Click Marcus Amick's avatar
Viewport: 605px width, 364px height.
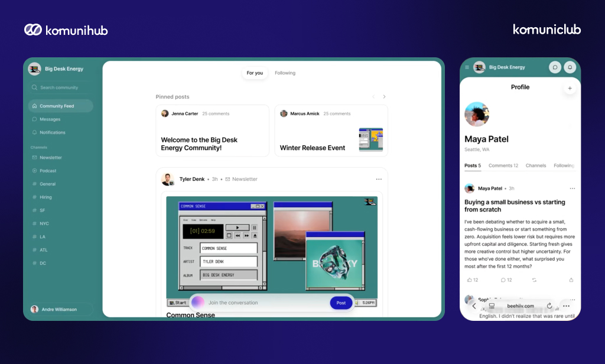click(x=284, y=113)
